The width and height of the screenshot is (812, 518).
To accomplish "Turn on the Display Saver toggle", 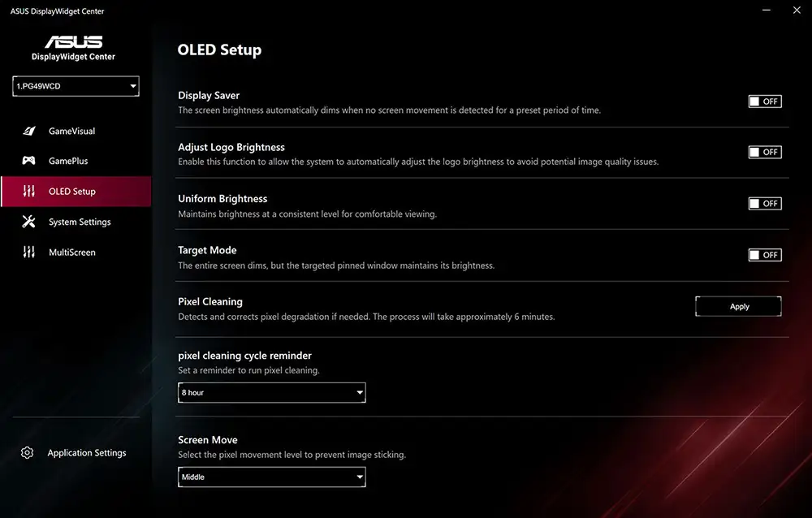I will point(764,101).
